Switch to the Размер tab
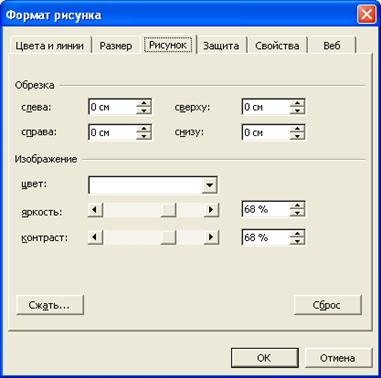 [x=116, y=46]
